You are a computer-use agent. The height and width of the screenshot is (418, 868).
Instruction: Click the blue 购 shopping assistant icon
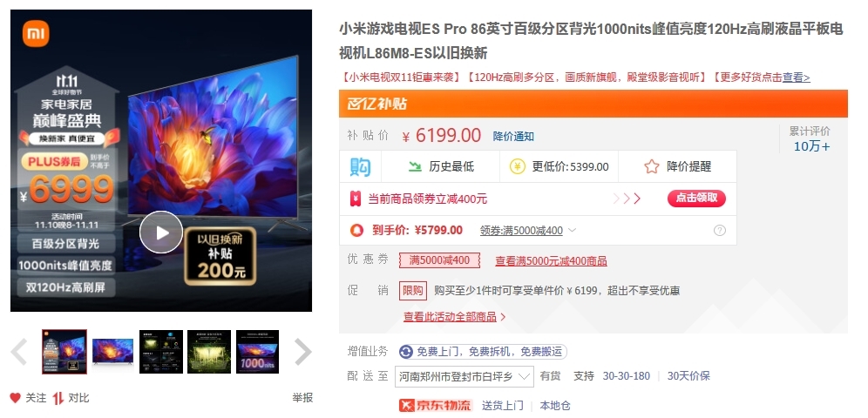(x=360, y=166)
